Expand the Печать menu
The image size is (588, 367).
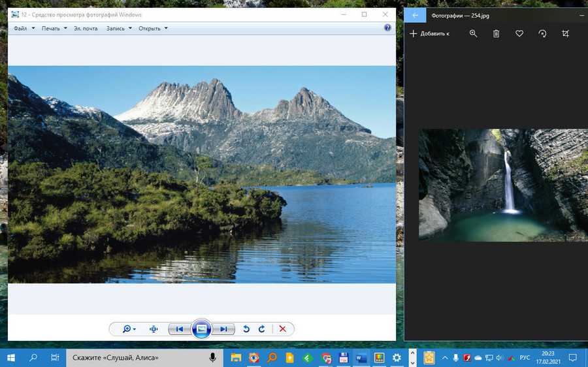coord(53,28)
